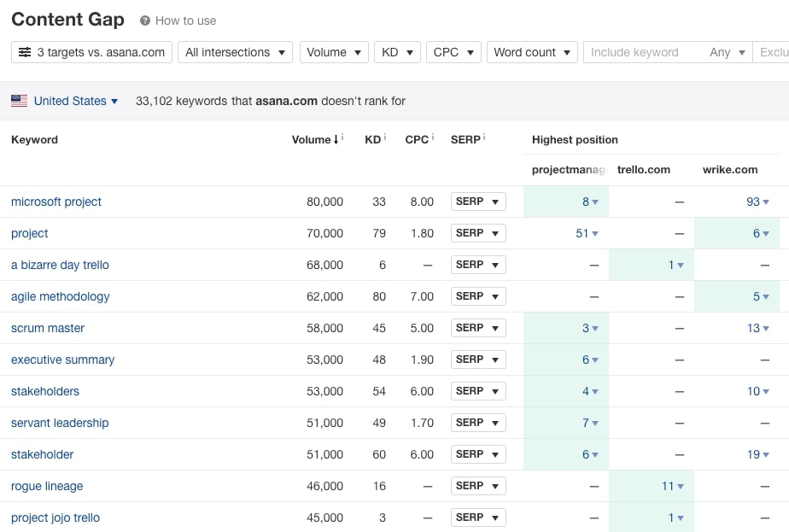Expand SERP dropdown for microsoft project
789x532 pixels.
[478, 202]
